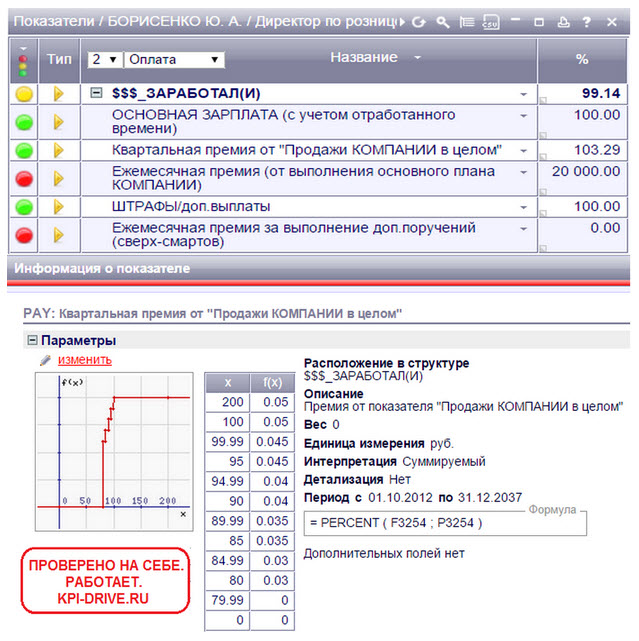
Task: Click the x column header in table
Action: [x=227, y=383]
